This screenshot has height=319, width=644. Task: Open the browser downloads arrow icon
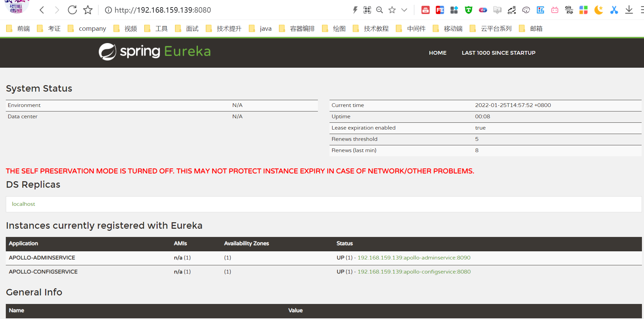point(629,10)
